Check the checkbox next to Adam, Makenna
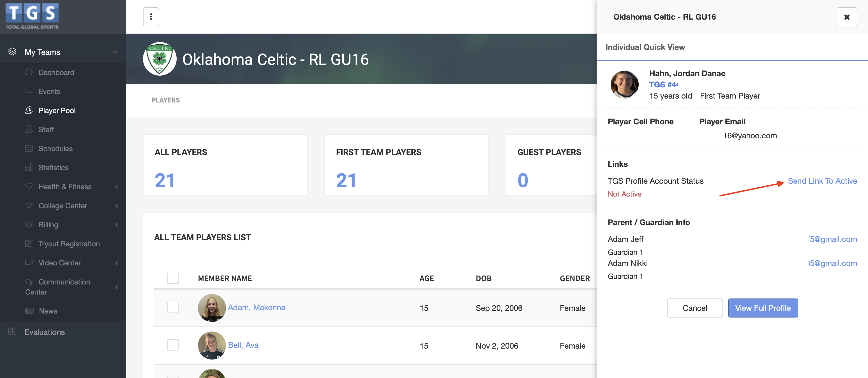This screenshot has height=378, width=868. (173, 308)
